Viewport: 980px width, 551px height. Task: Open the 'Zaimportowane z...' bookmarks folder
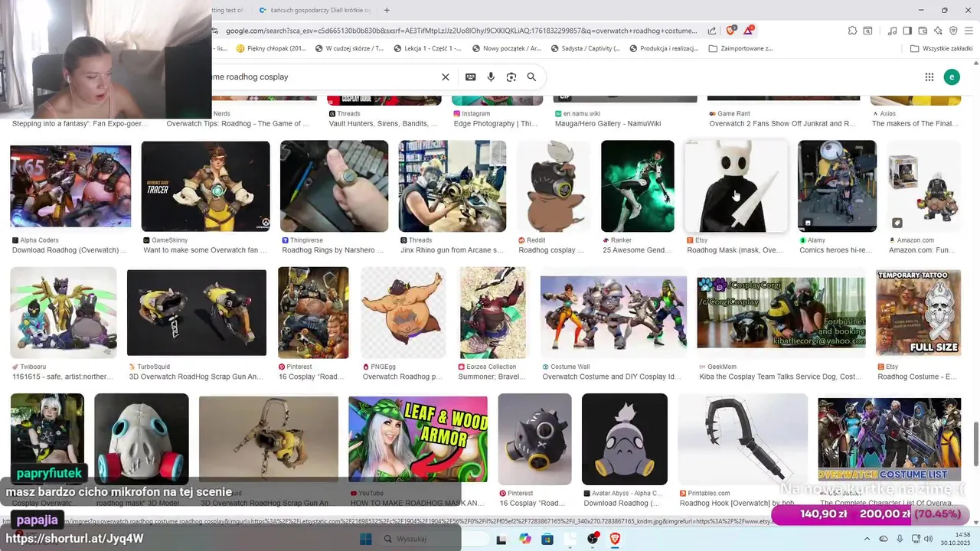point(740,48)
